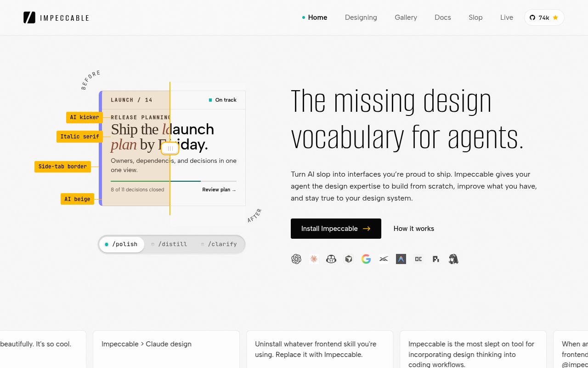Click the RELEASE PLANNING kicker text
The width and height of the screenshot is (588, 368).
point(141,117)
